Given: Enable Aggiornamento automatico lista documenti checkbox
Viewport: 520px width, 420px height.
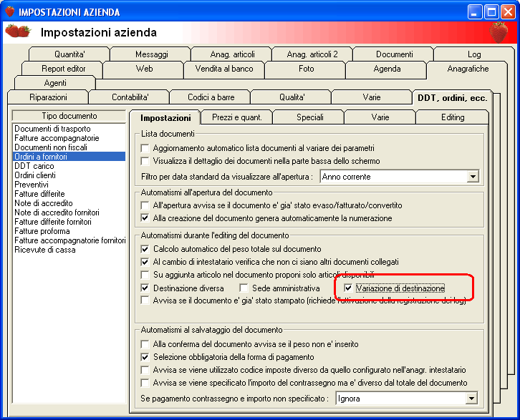Looking at the screenshot, I should [x=145, y=148].
